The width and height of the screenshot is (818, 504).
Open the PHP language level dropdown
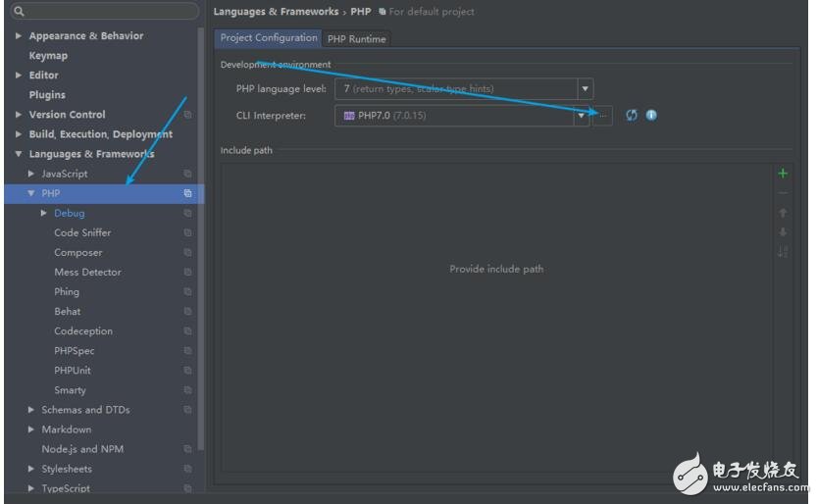(586, 88)
